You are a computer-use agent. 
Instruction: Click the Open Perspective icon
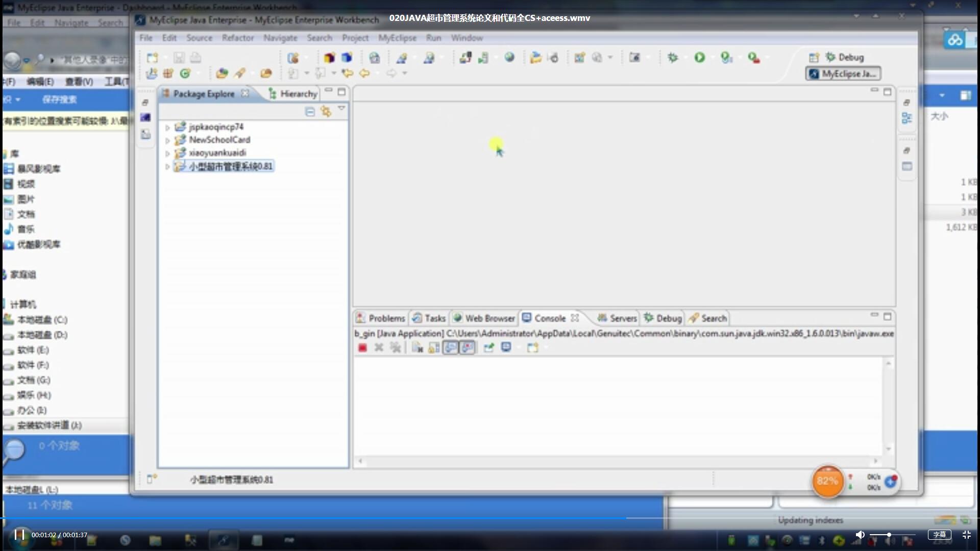click(x=814, y=57)
